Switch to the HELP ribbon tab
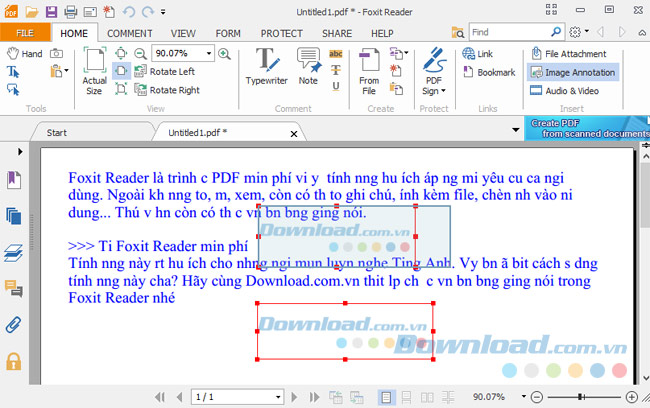 click(382, 33)
